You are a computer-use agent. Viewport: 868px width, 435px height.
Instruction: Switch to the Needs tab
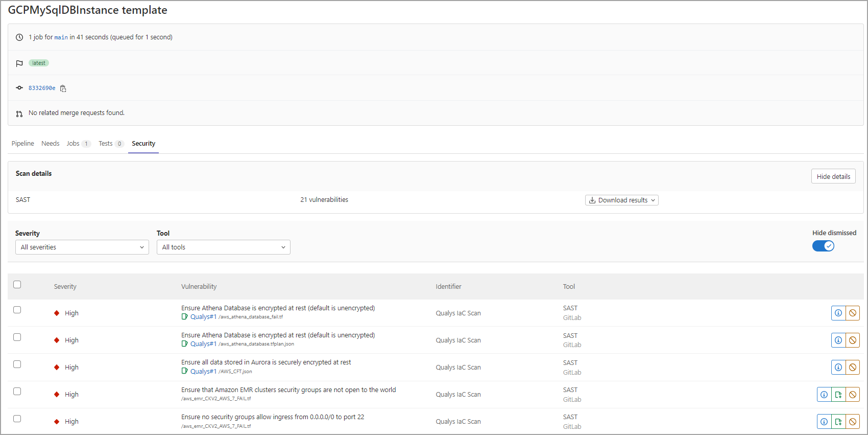(x=51, y=144)
